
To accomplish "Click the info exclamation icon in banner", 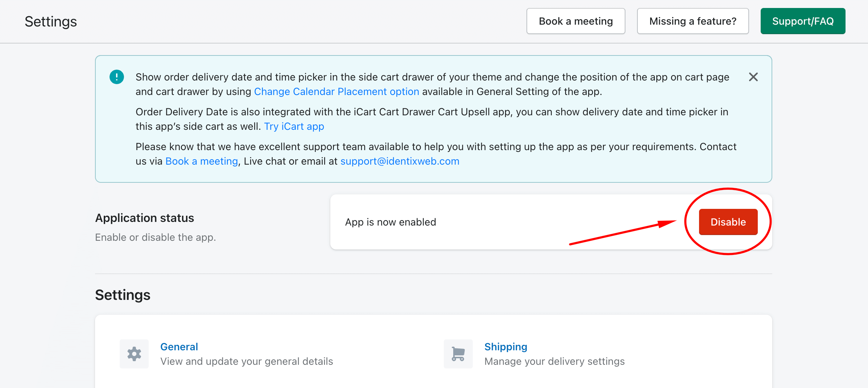I will click(x=117, y=77).
